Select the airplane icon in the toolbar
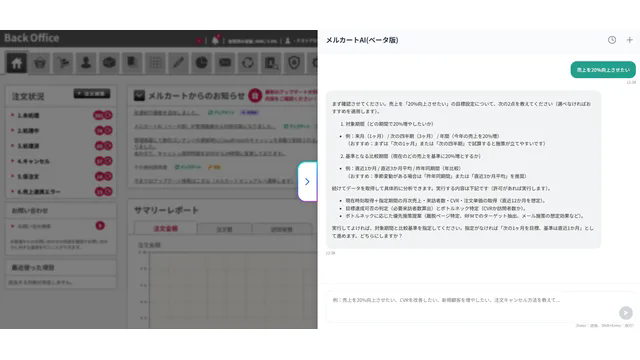This screenshot has height=360, width=640. 63,63
